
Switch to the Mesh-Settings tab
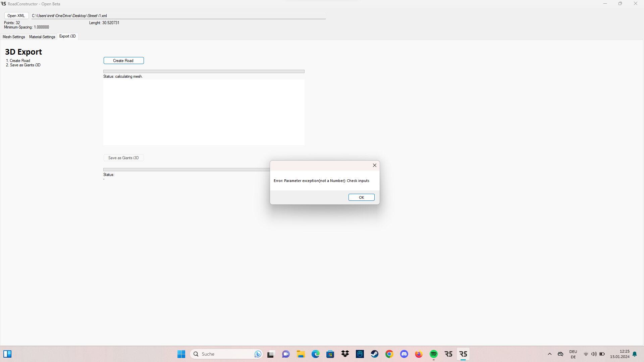click(14, 37)
